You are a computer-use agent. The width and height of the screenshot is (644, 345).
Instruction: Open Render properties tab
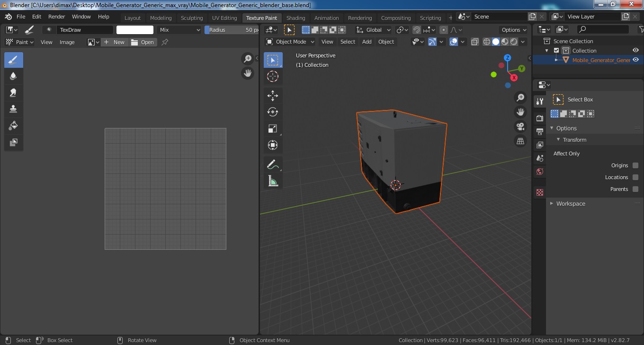point(539,118)
